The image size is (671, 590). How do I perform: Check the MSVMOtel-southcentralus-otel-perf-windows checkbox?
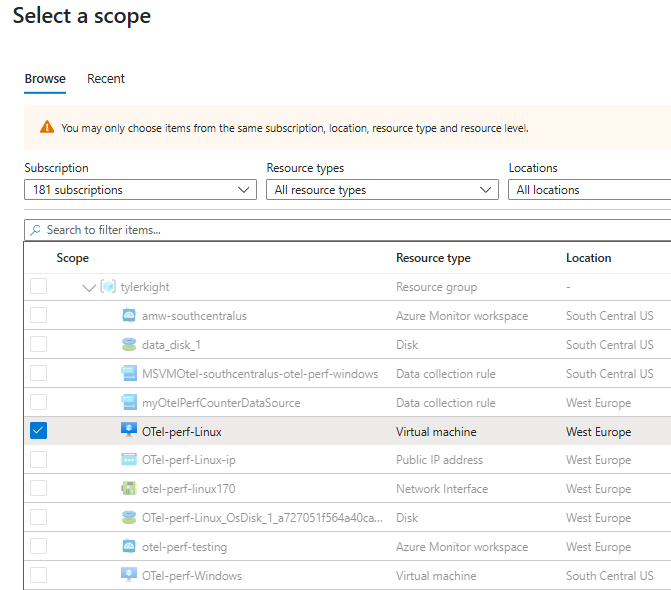(39, 373)
